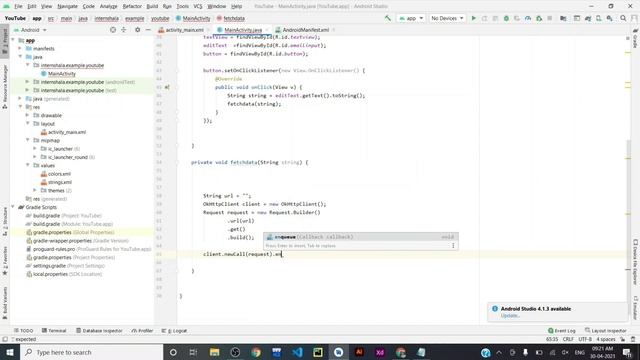Open the File menu
The height and width of the screenshot is (360, 640).
18,6
